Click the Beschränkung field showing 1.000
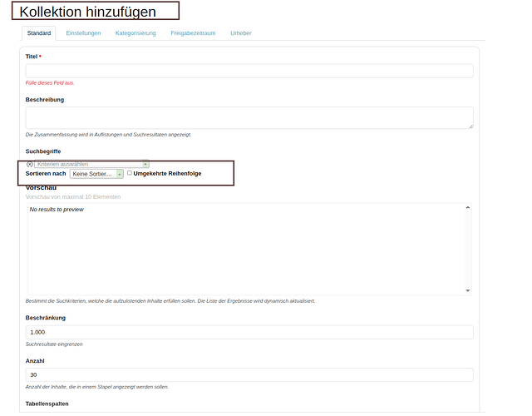The image size is (532, 416). coord(249,332)
